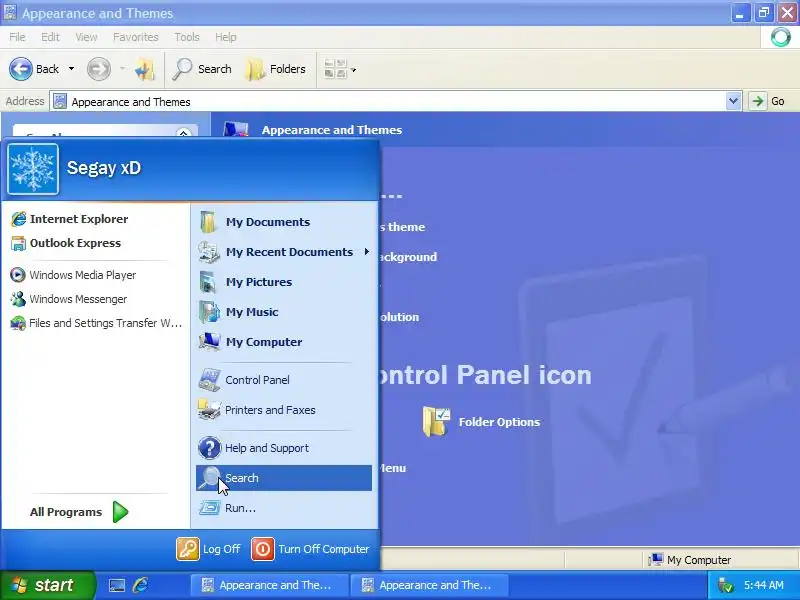Open the Views dropdown button
Screen dimensions: 800x600
click(x=340, y=69)
